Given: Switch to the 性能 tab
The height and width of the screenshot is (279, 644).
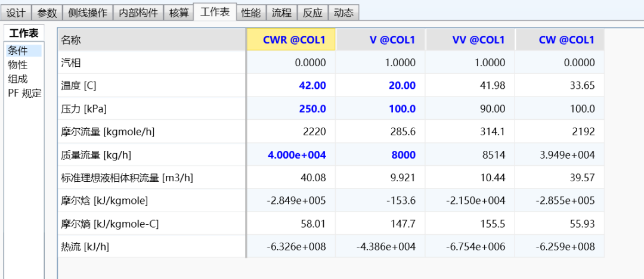Looking at the screenshot, I should tap(250, 13).
